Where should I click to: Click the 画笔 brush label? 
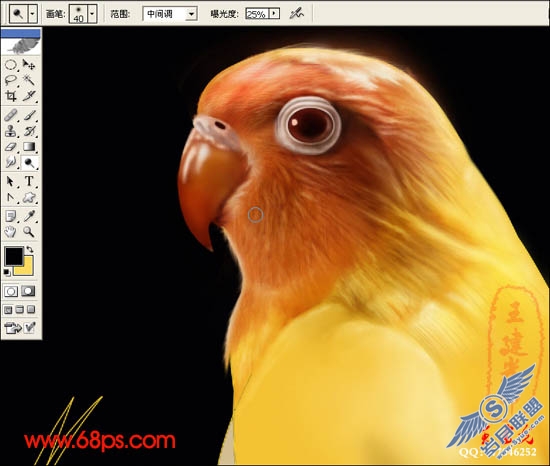click(55, 14)
